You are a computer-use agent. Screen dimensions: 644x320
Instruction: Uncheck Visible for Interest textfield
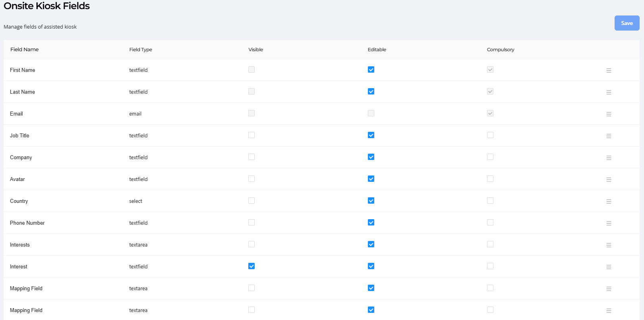tap(251, 266)
